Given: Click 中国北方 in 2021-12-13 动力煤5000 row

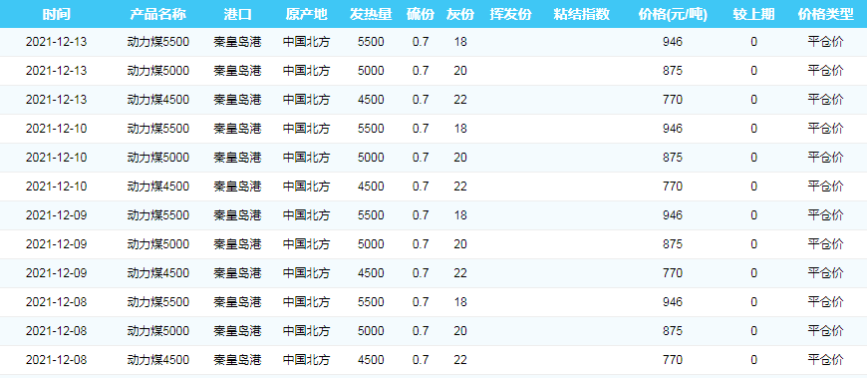Looking at the screenshot, I should [306, 71].
